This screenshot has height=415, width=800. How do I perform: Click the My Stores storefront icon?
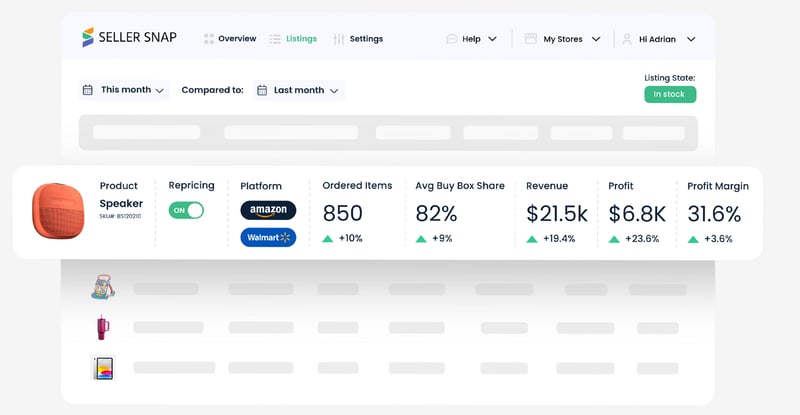point(531,39)
